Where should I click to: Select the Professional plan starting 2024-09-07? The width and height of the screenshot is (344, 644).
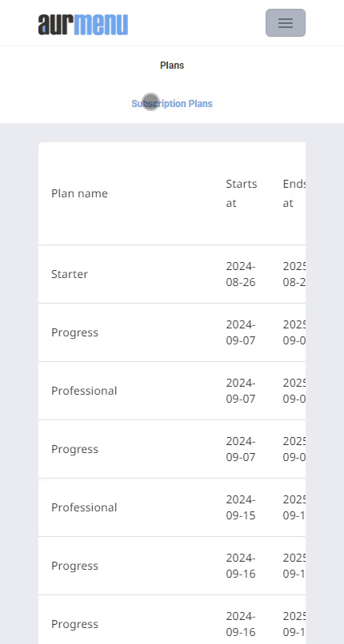[84, 391]
